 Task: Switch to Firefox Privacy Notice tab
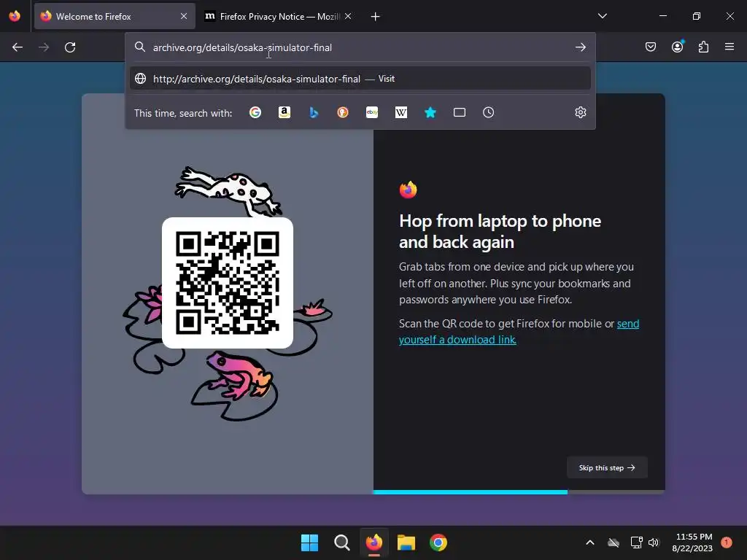[x=279, y=16]
